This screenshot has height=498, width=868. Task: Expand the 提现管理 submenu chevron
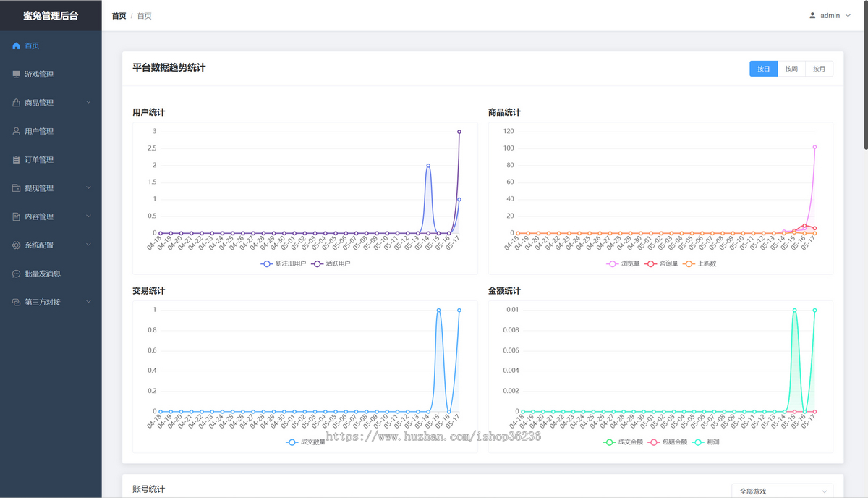(88, 188)
